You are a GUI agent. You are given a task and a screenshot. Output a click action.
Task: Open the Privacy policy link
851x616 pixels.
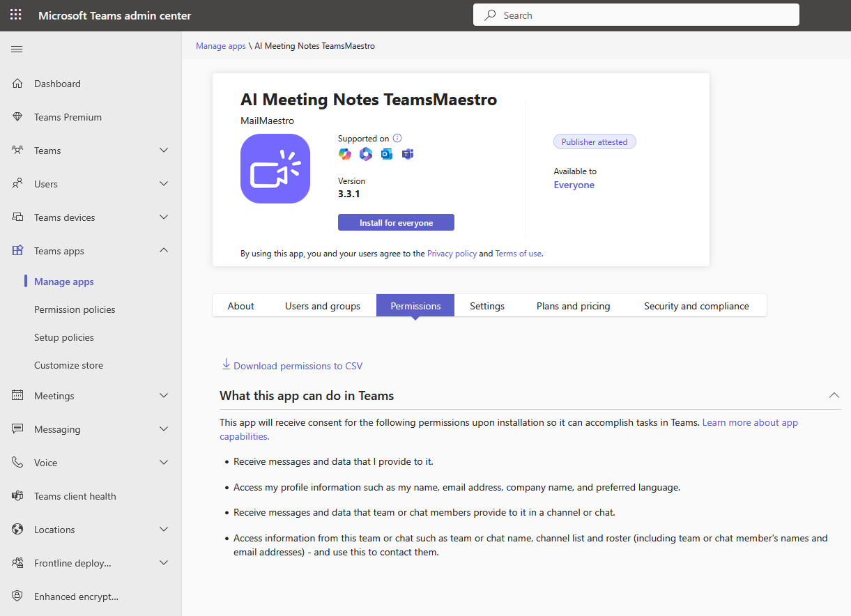tap(452, 254)
